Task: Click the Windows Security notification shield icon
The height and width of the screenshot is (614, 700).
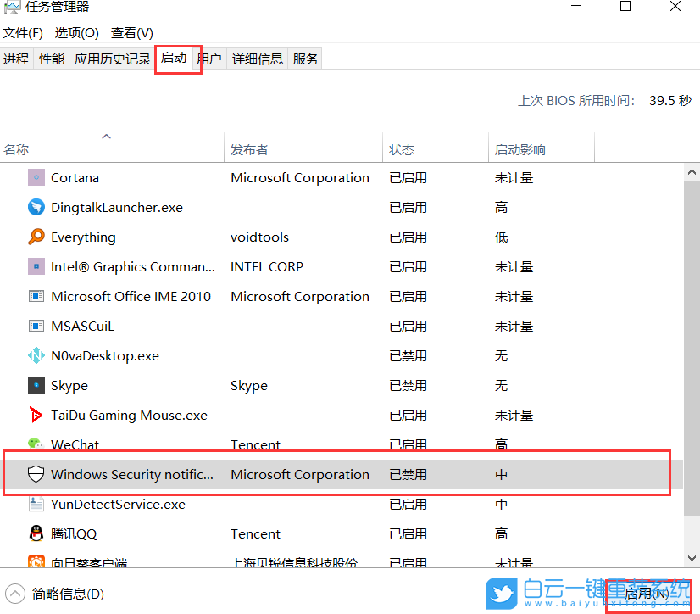Action: [36, 474]
